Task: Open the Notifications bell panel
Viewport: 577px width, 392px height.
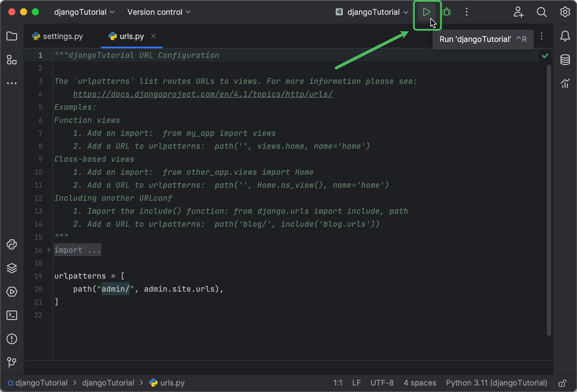Action: click(x=565, y=36)
